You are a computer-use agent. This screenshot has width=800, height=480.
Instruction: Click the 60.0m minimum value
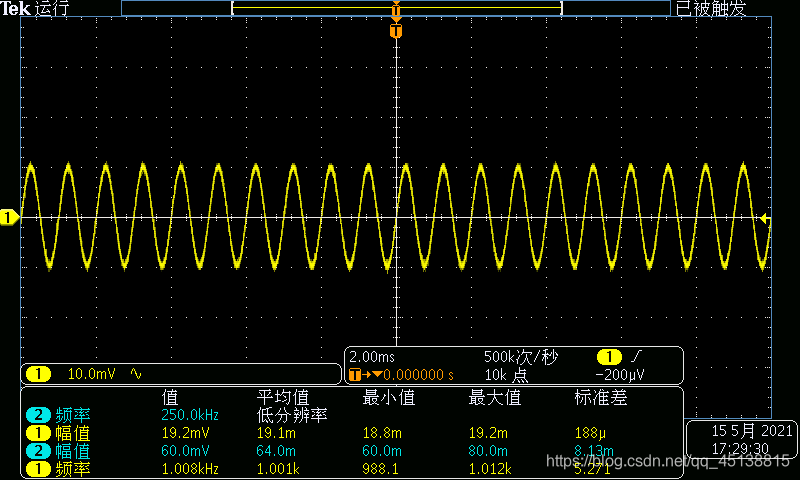pyautogui.click(x=382, y=451)
